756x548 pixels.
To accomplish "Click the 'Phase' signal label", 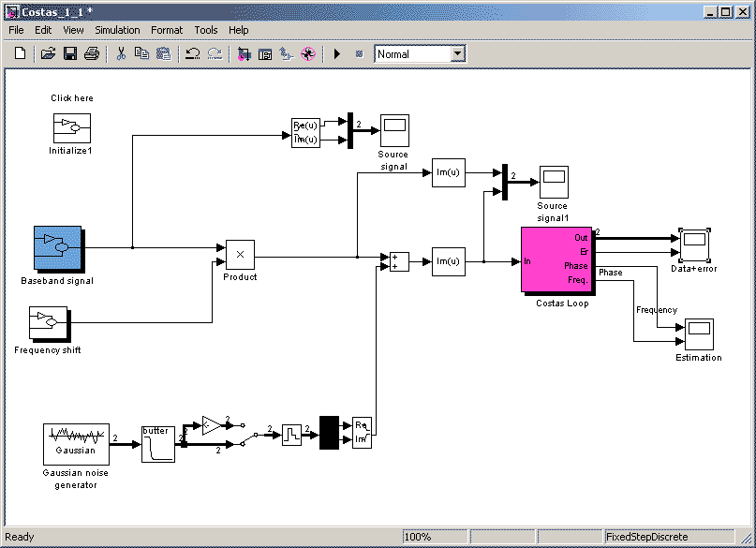I will tap(611, 273).
